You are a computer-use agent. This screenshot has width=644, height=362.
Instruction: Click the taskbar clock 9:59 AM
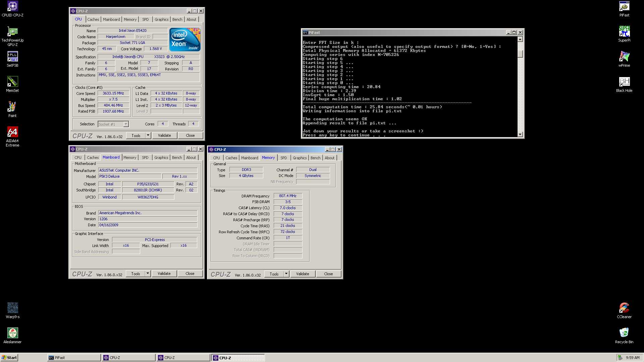[633, 358]
